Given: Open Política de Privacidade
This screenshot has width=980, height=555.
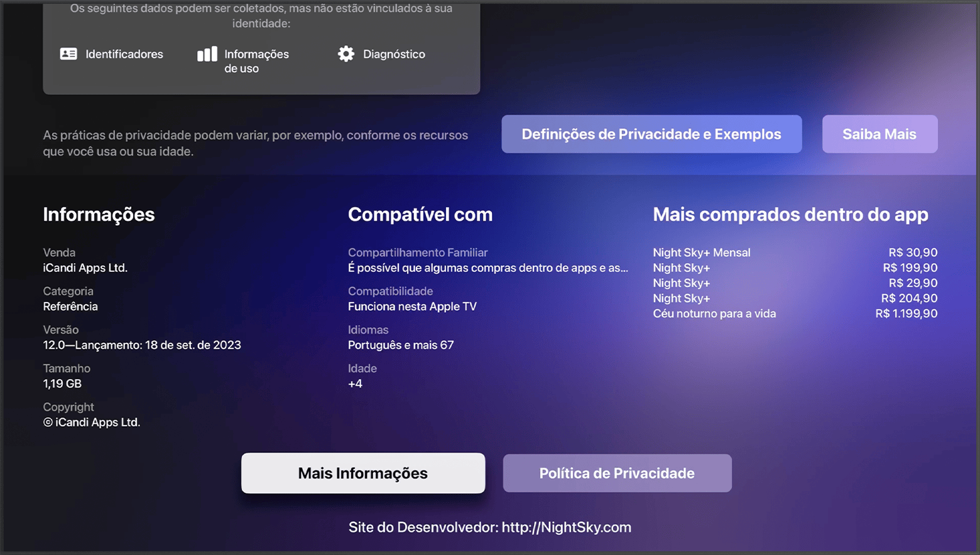Looking at the screenshot, I should coord(617,473).
